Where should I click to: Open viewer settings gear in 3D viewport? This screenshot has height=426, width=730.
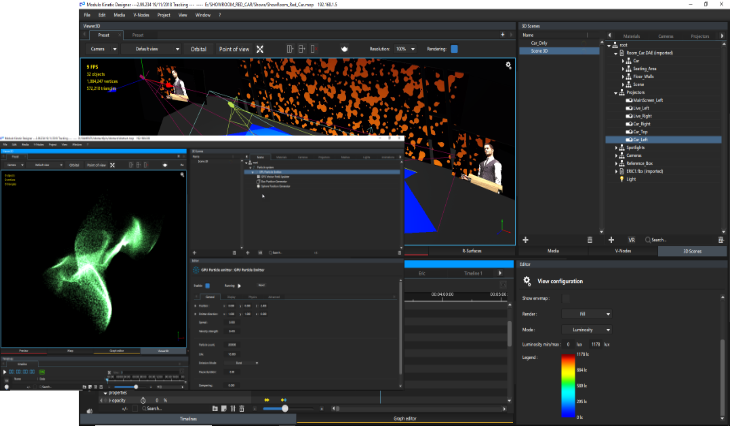[508, 66]
